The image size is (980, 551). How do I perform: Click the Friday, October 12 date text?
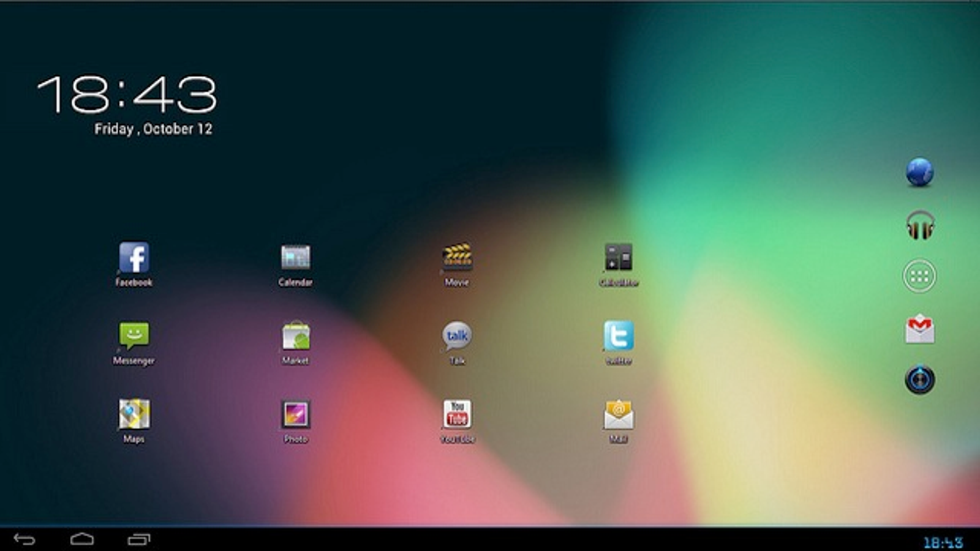pyautogui.click(x=153, y=129)
